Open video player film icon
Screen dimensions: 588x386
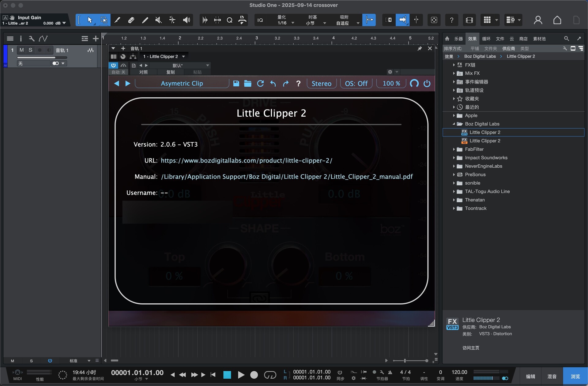click(x=469, y=20)
